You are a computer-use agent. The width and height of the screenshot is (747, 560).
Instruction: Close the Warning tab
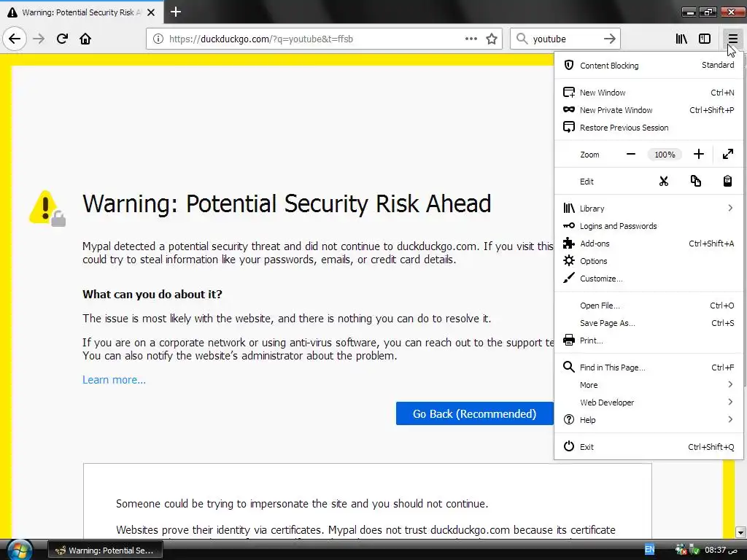pos(151,12)
